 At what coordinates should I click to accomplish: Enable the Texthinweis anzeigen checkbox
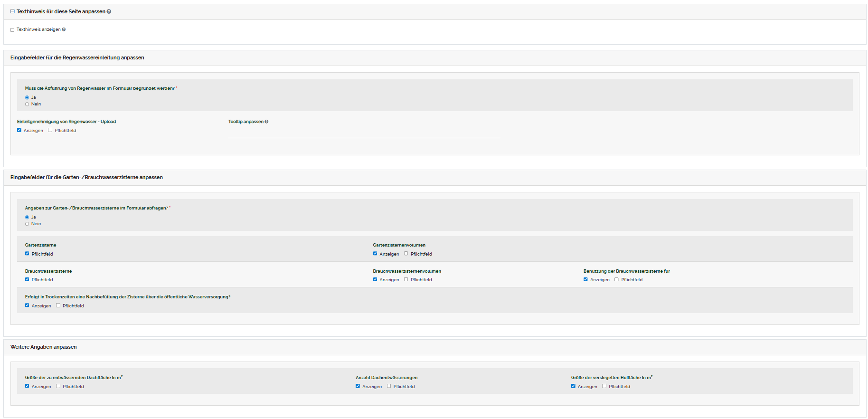click(x=12, y=30)
